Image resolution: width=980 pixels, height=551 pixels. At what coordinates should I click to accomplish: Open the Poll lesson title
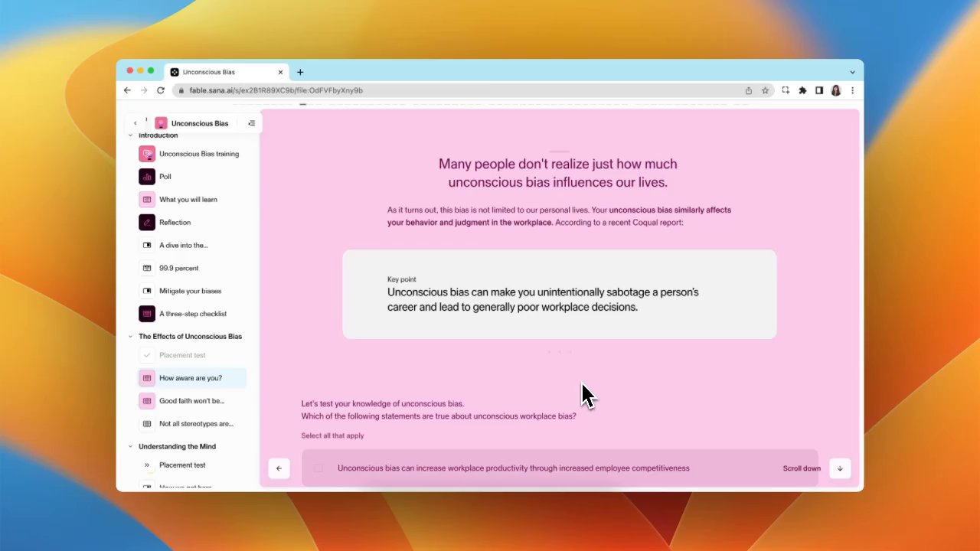pos(165,177)
